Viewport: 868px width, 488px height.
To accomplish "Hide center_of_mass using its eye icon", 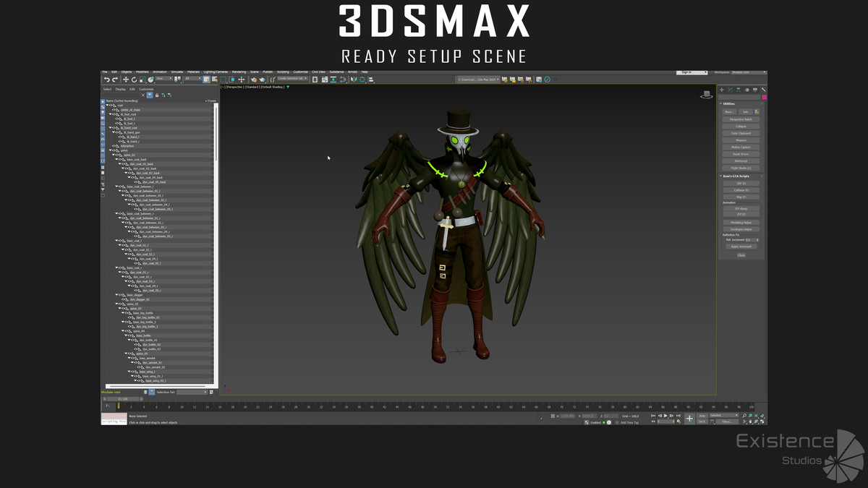I will [114, 110].
